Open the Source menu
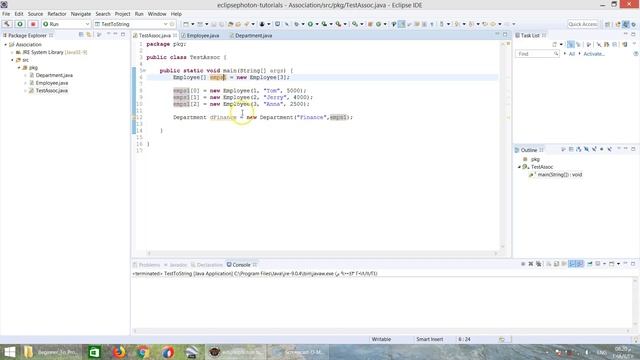 [35, 14]
